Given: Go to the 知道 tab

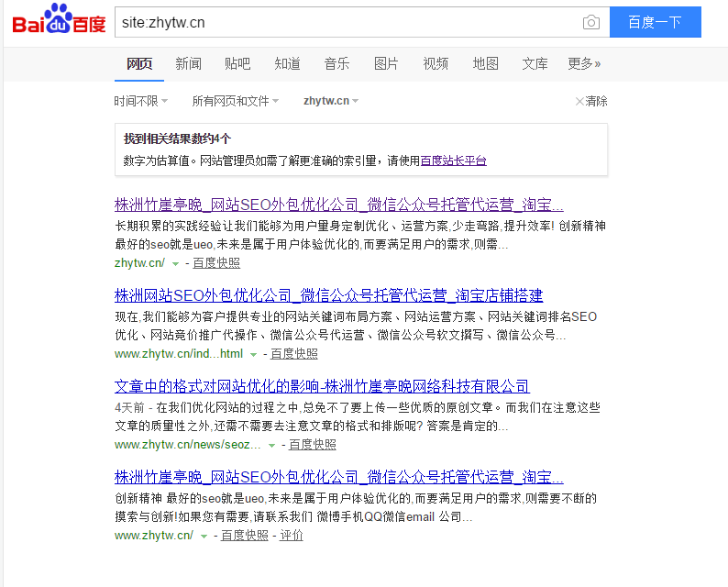Looking at the screenshot, I should 287,63.
